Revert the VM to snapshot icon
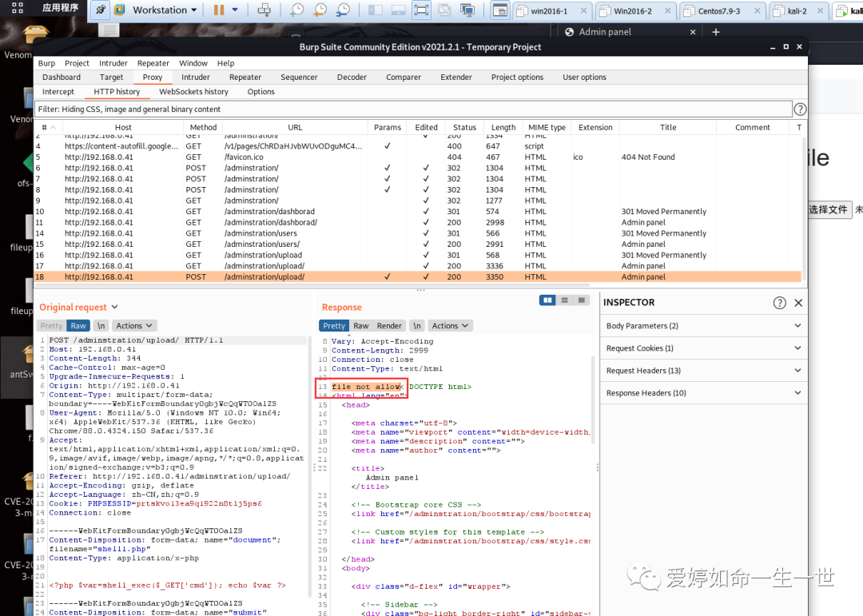 click(320, 10)
